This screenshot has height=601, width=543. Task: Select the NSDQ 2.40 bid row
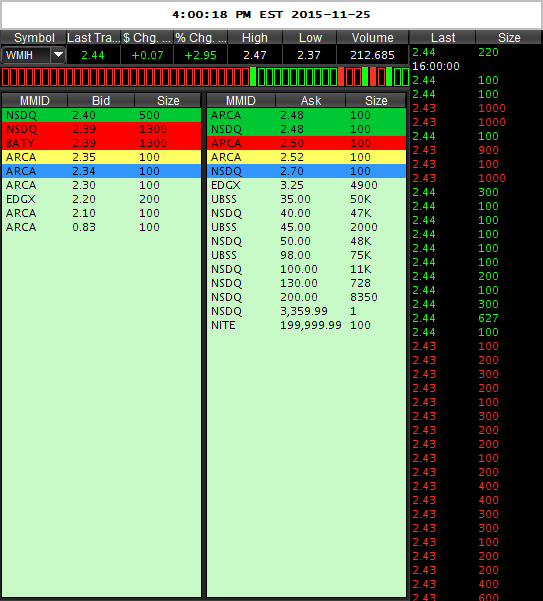102,115
